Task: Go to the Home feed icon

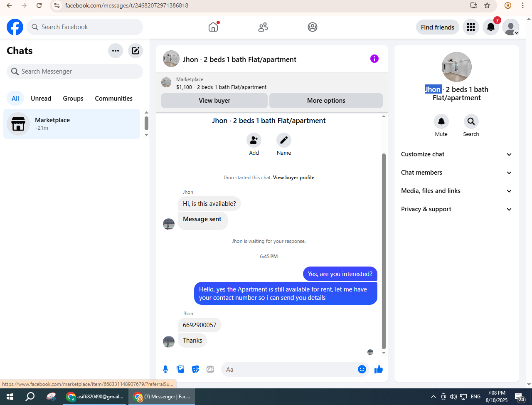Action: [213, 27]
